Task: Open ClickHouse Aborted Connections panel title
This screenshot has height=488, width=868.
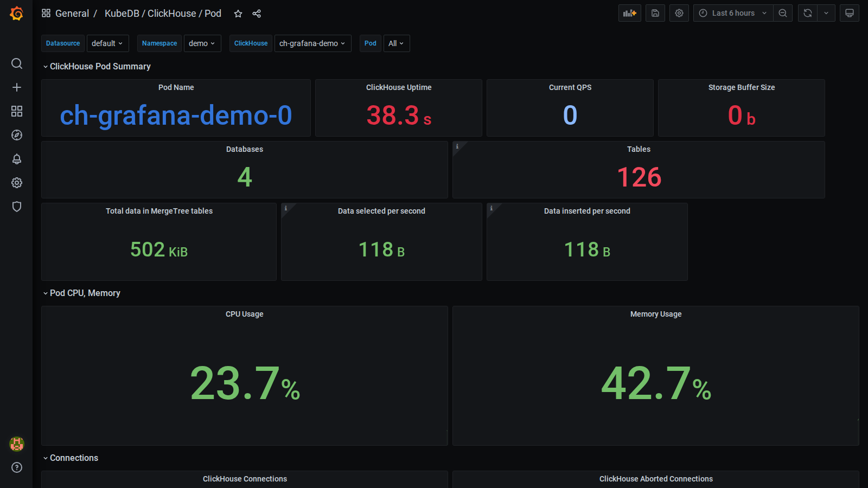Action: [x=656, y=479]
